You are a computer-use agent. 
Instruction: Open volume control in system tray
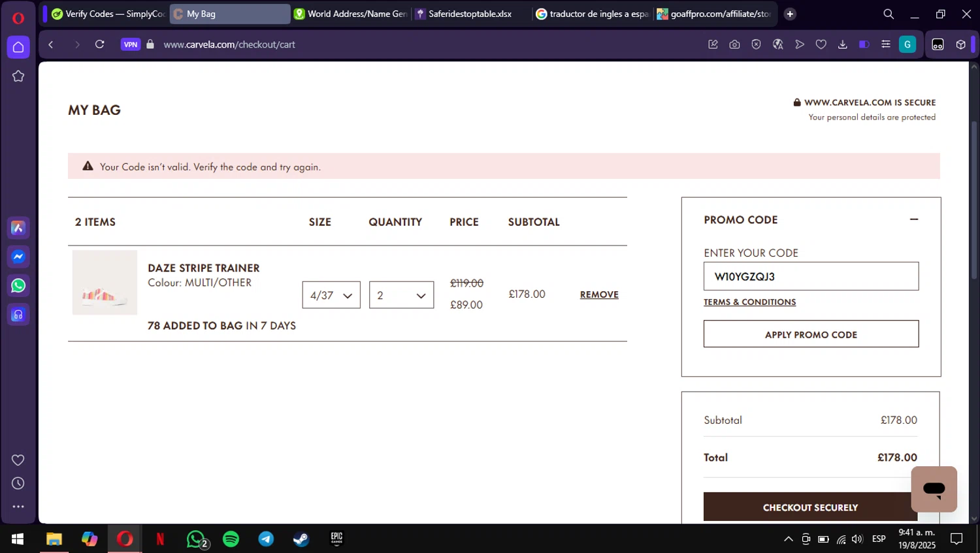[x=858, y=539]
